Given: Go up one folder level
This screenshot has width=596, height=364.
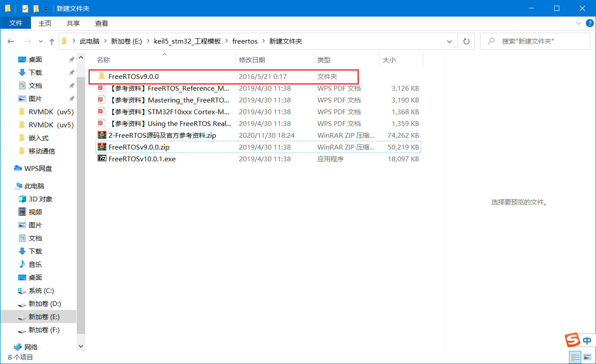Looking at the screenshot, I should click(52, 41).
